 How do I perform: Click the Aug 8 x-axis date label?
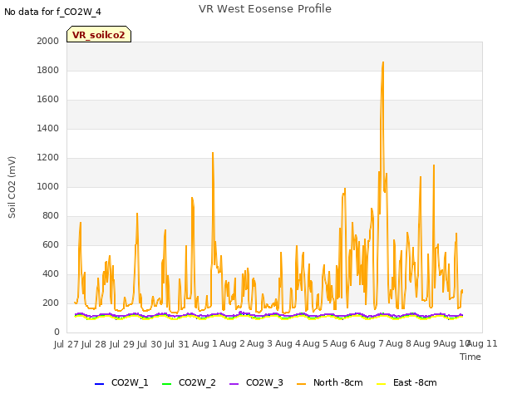point(398,344)
